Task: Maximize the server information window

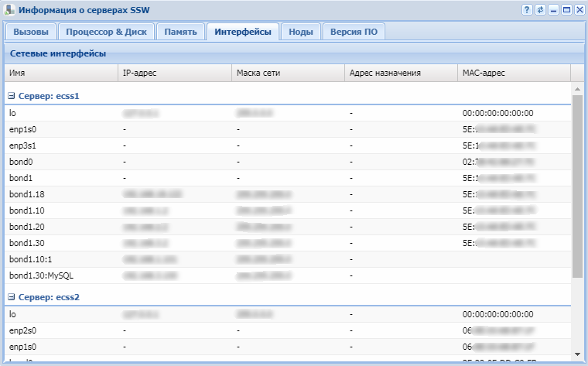Action: (566, 10)
